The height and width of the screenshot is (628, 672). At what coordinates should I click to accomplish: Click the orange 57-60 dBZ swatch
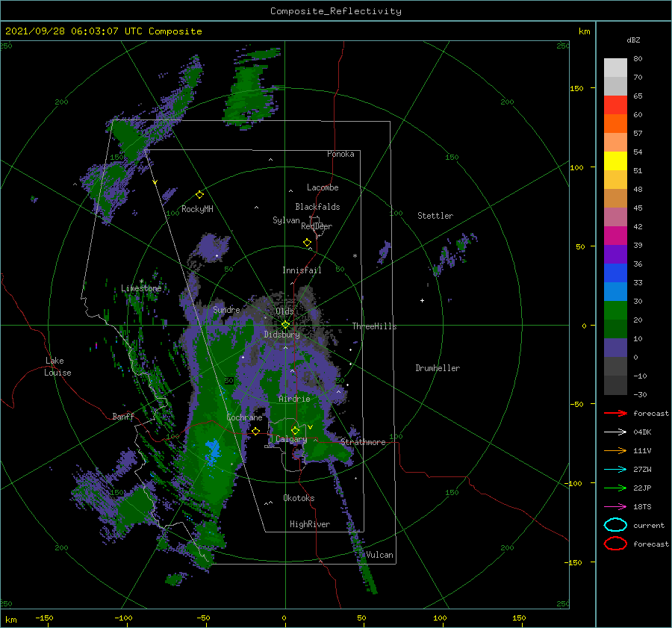pyautogui.click(x=615, y=123)
